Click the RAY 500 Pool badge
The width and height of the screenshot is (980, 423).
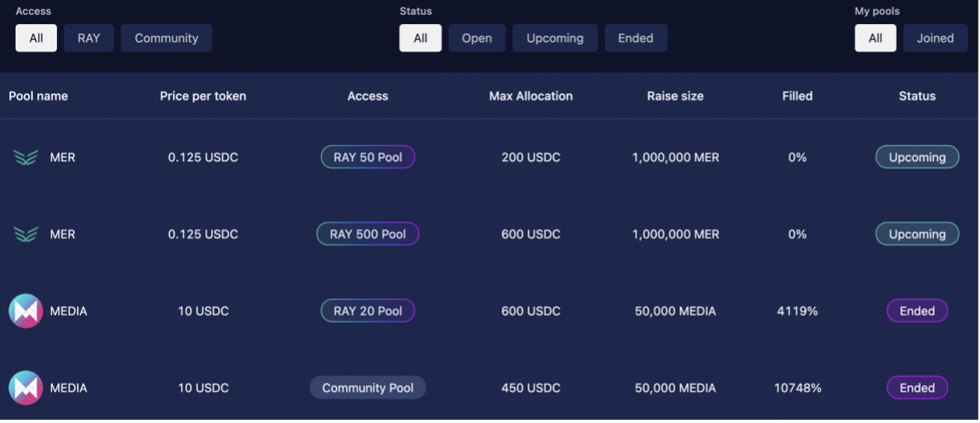[x=368, y=234]
